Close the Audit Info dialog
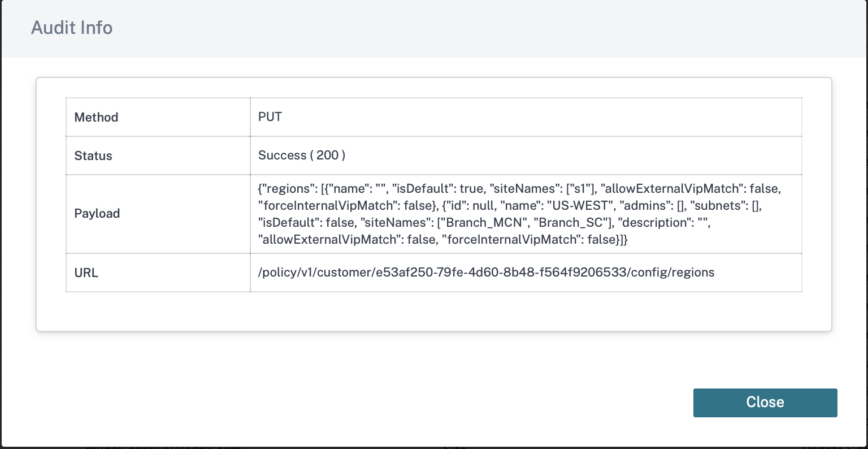This screenshot has width=868, height=449. click(765, 403)
